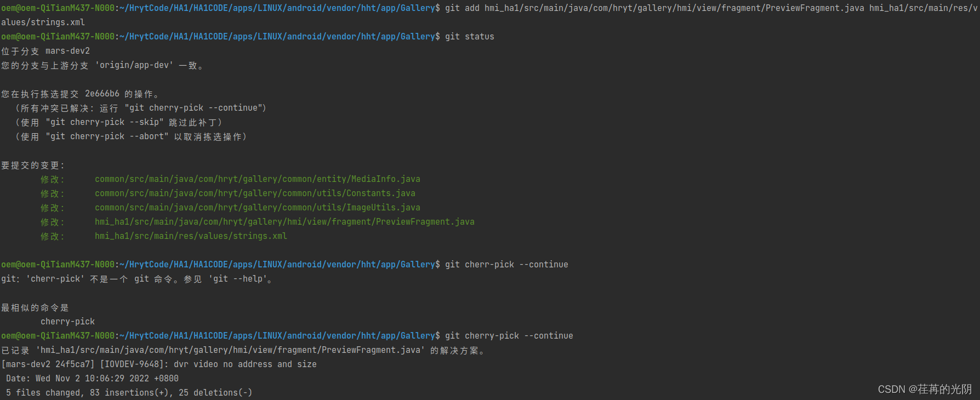
Task: Click commit message 'dvr video no address and size'
Action: pyautogui.click(x=245, y=364)
